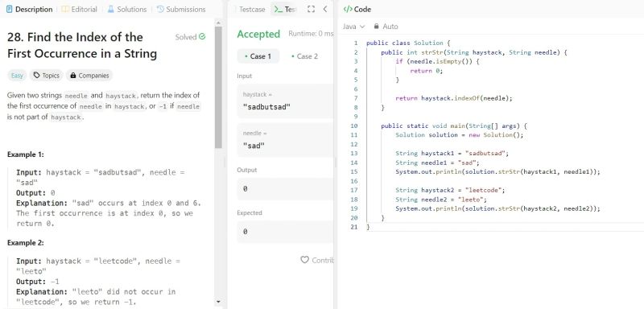Screen dimensions: 644x309
Task: Expand the Topics tag
Action: tap(47, 76)
